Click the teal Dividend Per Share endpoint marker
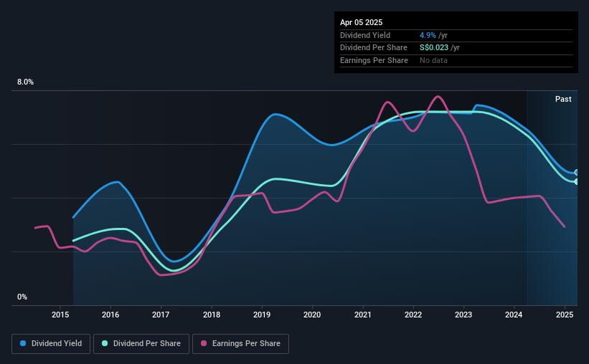Image resolution: width=589 pixels, height=364 pixels. click(577, 181)
